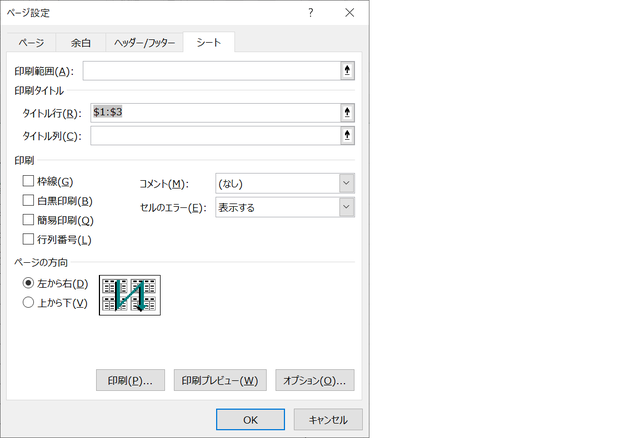Image resolution: width=640 pixels, height=438 pixels.
Task: Go to the ヘッダー/フッター tab
Action: [146, 43]
